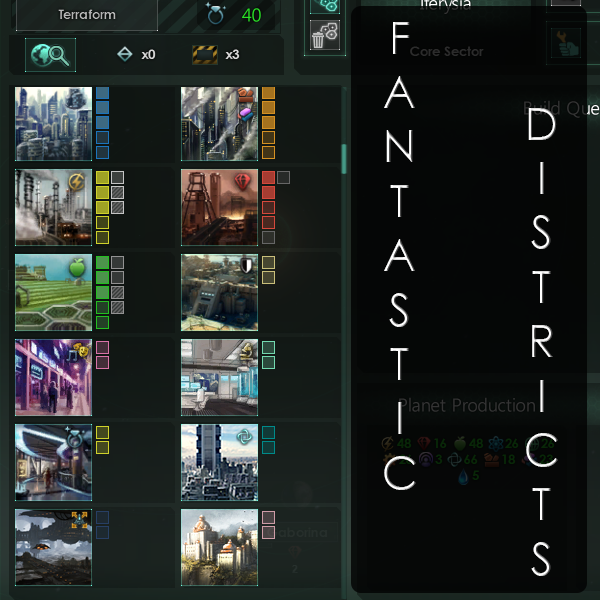Image resolution: width=600 pixels, height=600 pixels.
Task: Click the x0 district count
Action: click(148, 55)
